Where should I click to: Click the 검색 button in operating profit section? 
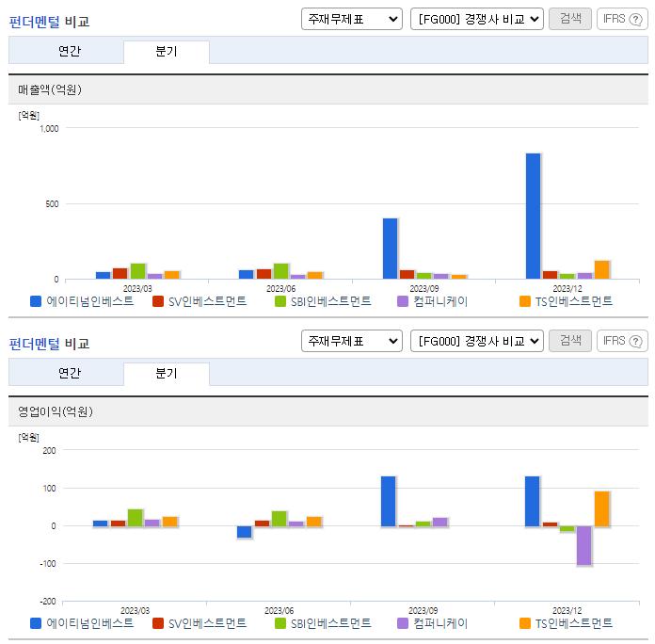click(x=569, y=341)
